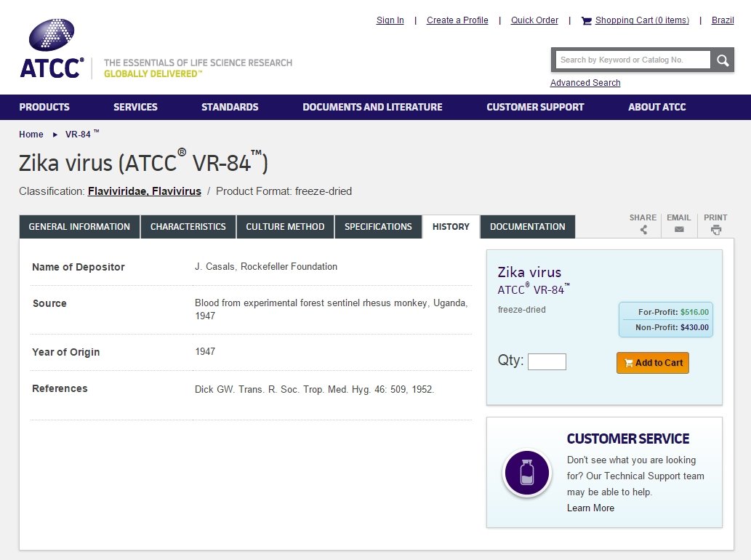Image resolution: width=751 pixels, height=560 pixels.
Task: Open the Standards menu
Action: click(x=230, y=108)
